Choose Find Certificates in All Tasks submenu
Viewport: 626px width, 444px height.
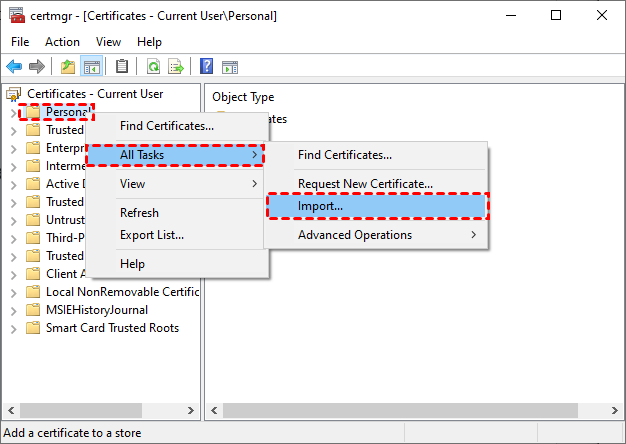[376, 155]
